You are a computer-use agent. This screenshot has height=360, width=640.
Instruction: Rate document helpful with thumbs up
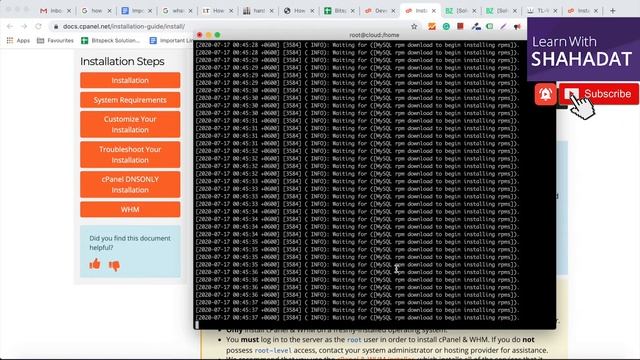tap(95, 264)
